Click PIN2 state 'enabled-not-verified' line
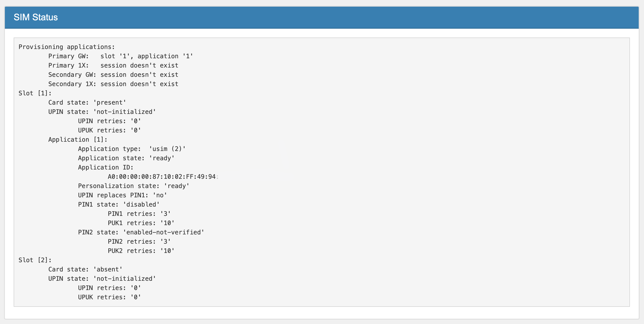The image size is (644, 324). coord(141,232)
